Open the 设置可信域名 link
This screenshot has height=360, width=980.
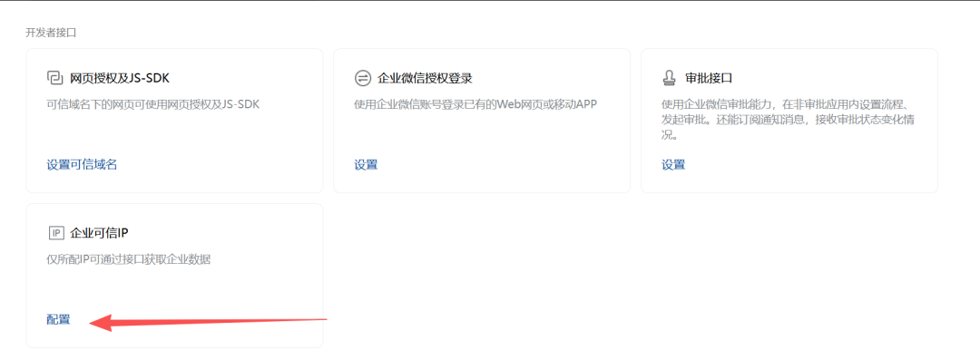pyautogui.click(x=82, y=165)
